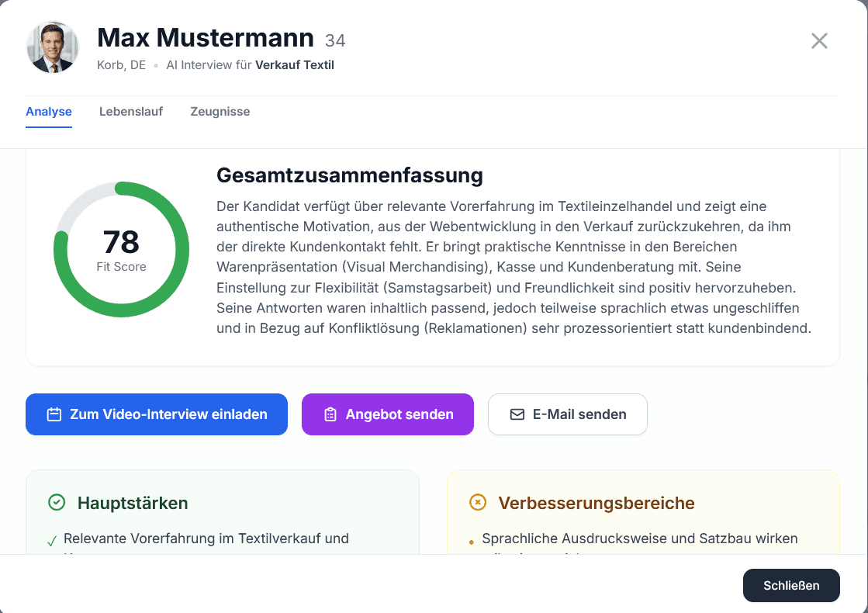Click the orange X circle icon beside Verbesserungsbereiche
Screen dimensions: 868x613
[x=478, y=502]
